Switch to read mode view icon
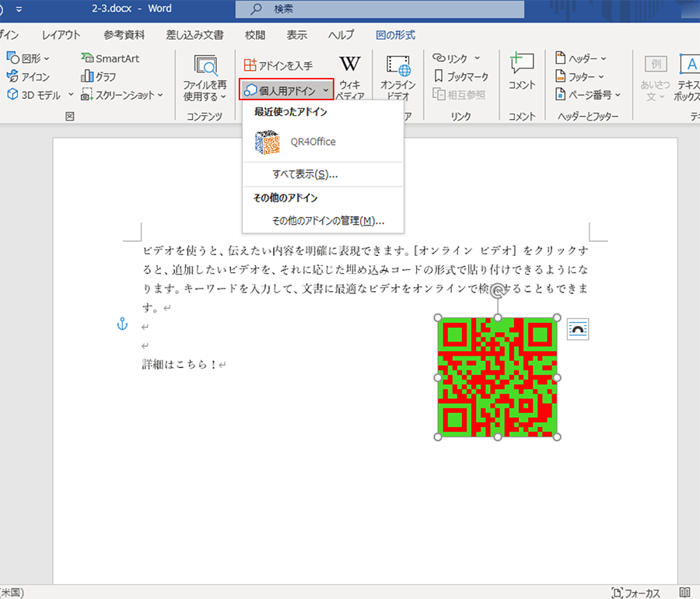Viewport: 700px width, 599px height. click(684, 593)
